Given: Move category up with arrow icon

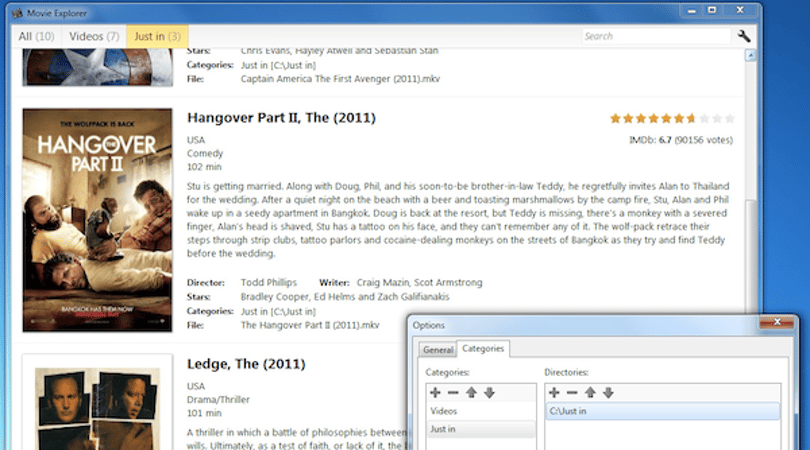Looking at the screenshot, I should [471, 393].
